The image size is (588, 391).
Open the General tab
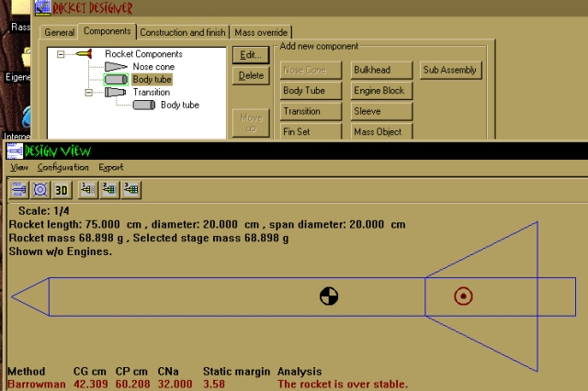59,33
